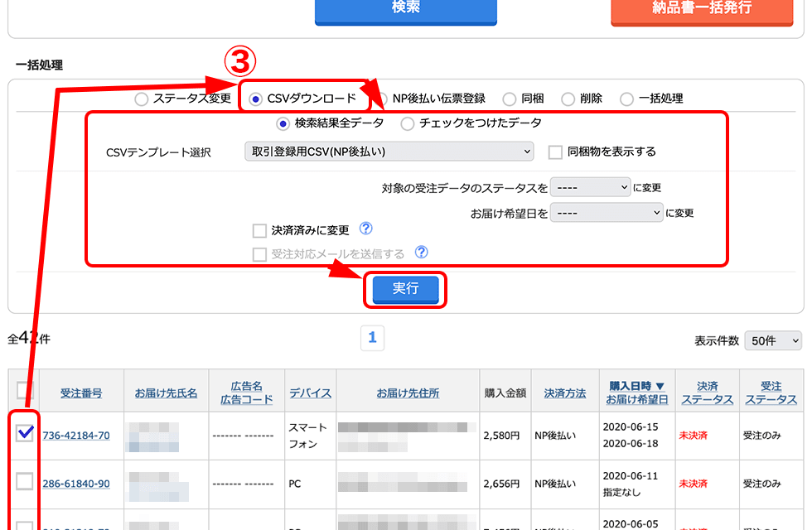Image resolution: width=812 pixels, height=530 pixels.
Task: Open the 受注データのステータス change dropdown
Action: pos(590,187)
